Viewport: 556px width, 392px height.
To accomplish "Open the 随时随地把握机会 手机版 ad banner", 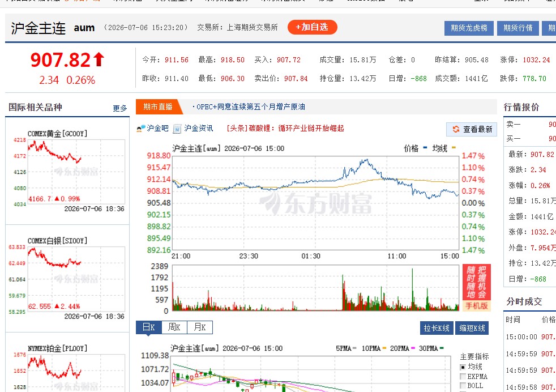I will [477, 288].
